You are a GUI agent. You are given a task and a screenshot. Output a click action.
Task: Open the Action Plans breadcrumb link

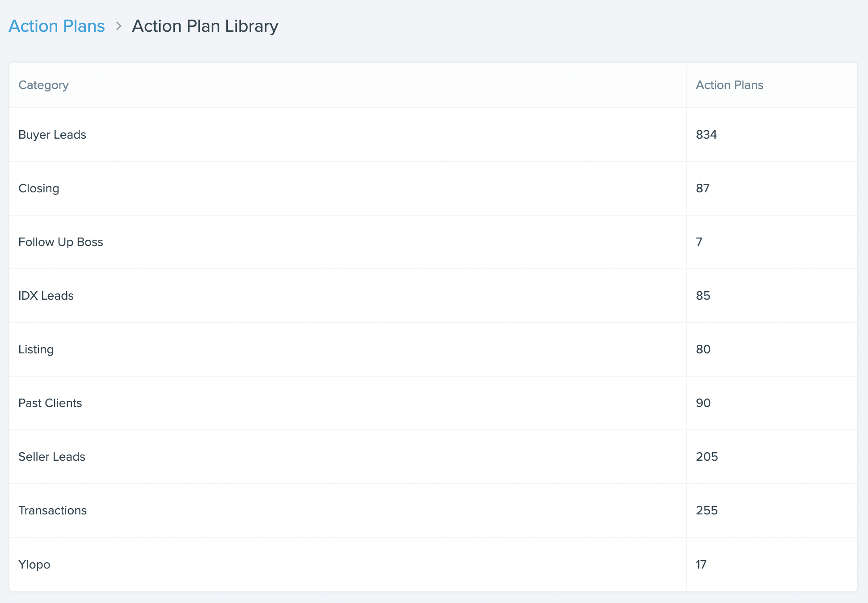click(56, 26)
